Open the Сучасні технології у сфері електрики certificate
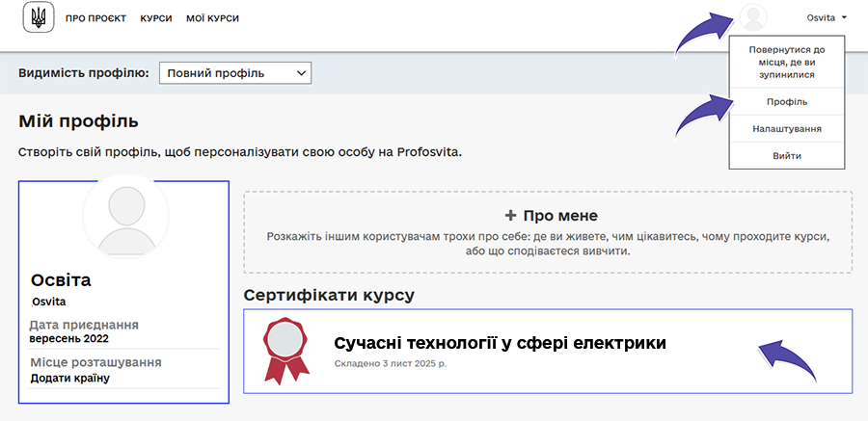This screenshot has width=868, height=421. click(x=548, y=352)
